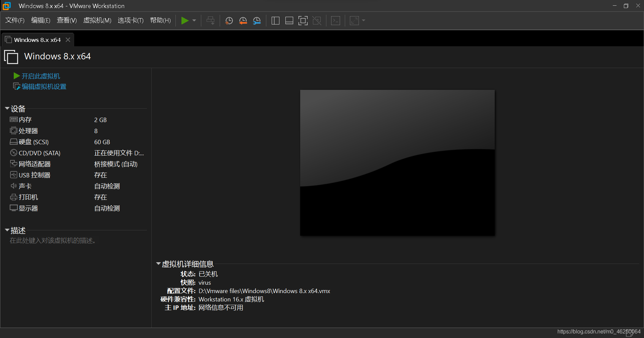Screen dimensions: 644x338
Task: Collapse the 描述 section
Action: tap(7, 230)
